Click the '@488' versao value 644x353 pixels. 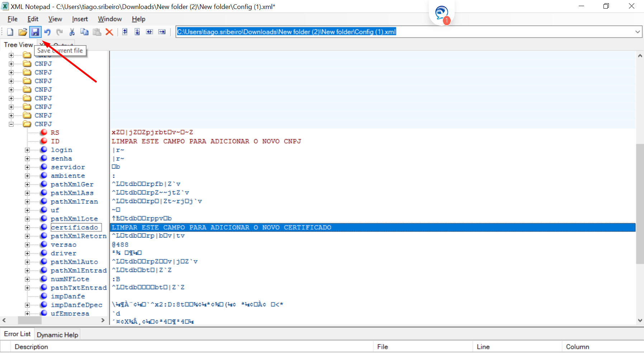pyautogui.click(x=120, y=245)
